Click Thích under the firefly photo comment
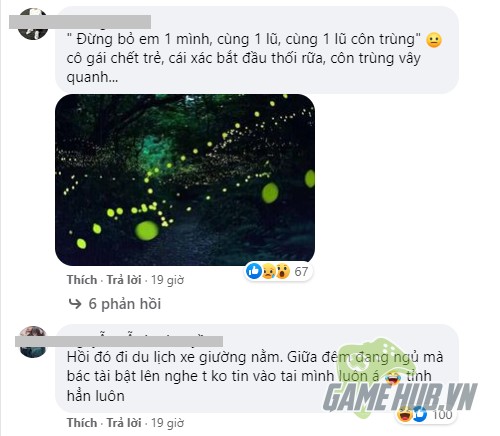 82,280
